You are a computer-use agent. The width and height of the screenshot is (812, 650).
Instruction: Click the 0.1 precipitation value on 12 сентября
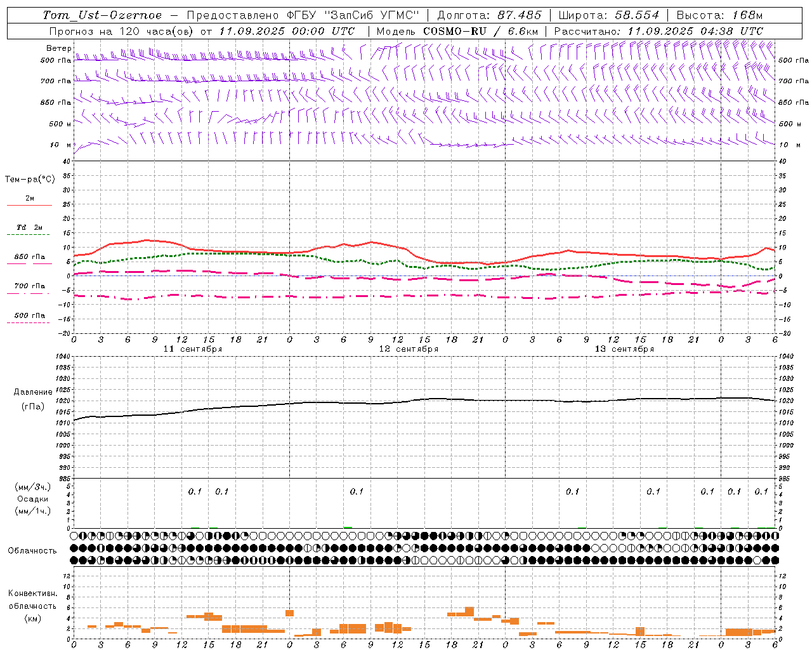coord(357,491)
